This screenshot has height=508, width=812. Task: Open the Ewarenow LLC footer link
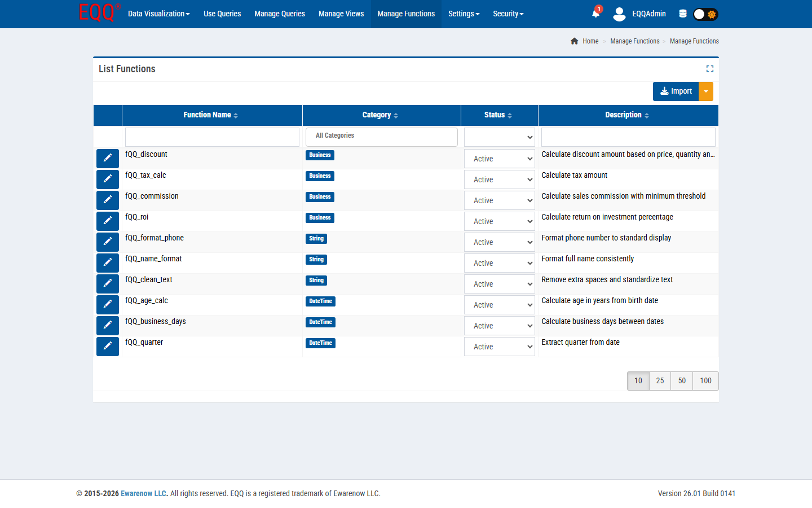(143, 493)
